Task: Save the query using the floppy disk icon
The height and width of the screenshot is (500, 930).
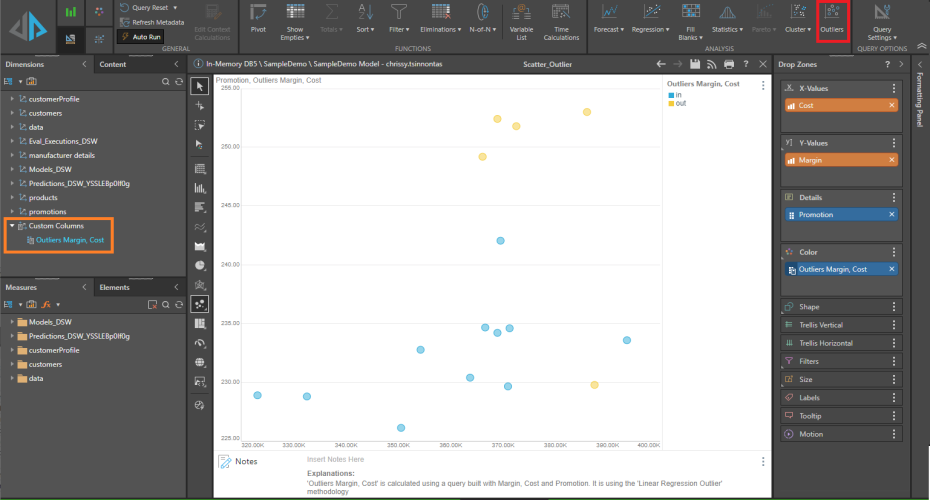Action: (694, 64)
